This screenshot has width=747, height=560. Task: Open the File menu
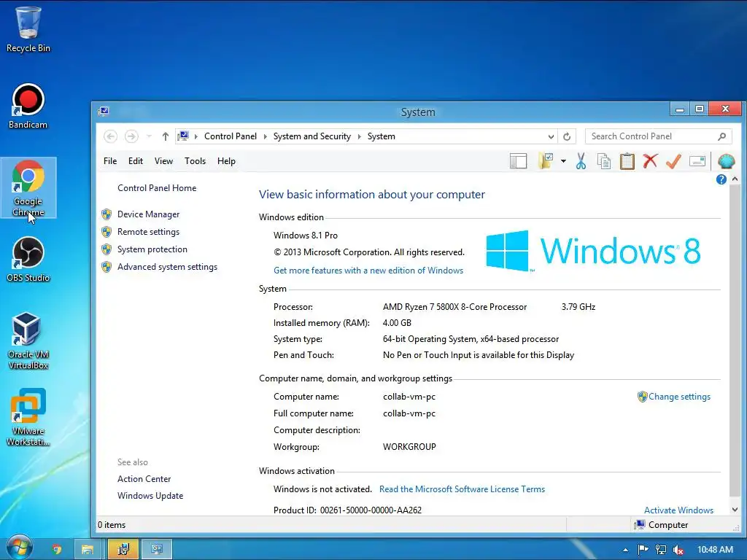click(x=110, y=161)
